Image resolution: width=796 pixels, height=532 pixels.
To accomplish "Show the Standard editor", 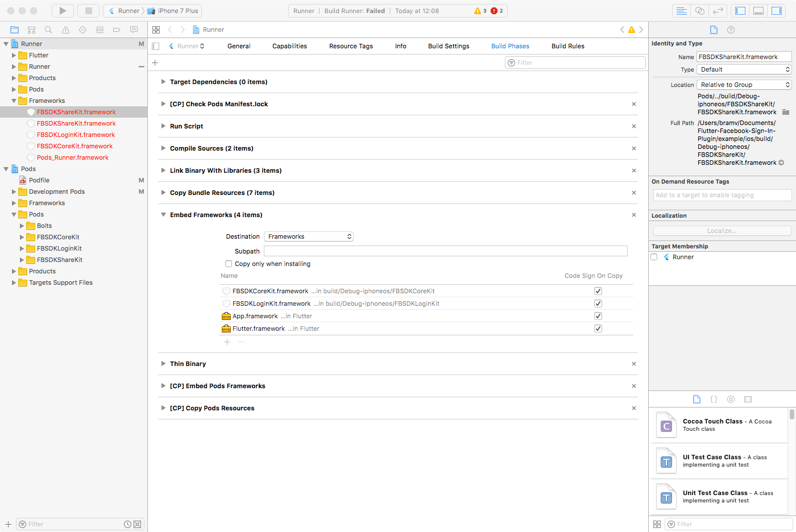I will point(681,11).
